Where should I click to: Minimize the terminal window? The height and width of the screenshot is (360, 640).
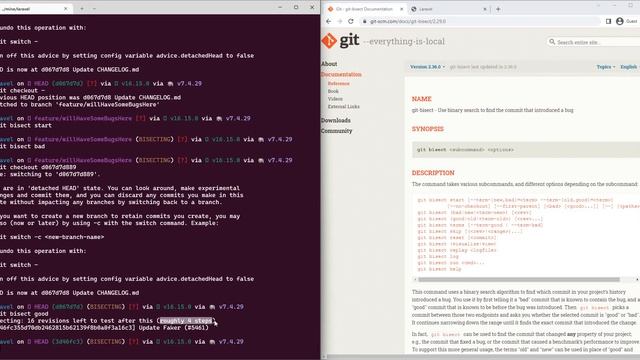280,7
